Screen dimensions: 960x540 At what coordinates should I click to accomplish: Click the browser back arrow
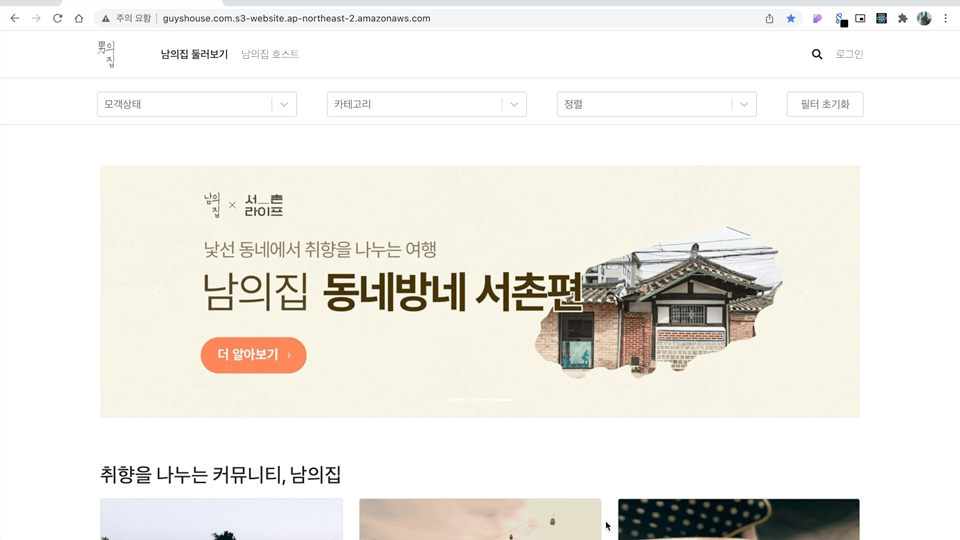pyautogui.click(x=15, y=18)
